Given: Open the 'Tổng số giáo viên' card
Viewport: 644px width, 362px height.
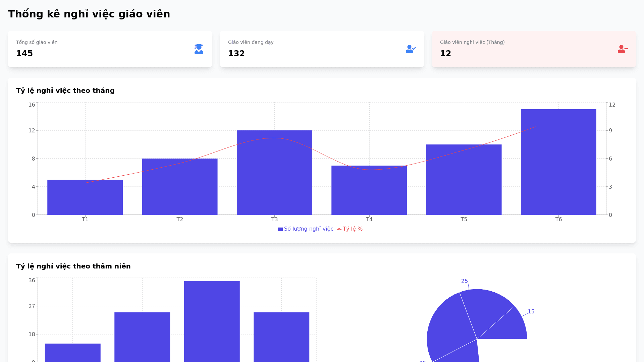Looking at the screenshot, I should 110,49.
